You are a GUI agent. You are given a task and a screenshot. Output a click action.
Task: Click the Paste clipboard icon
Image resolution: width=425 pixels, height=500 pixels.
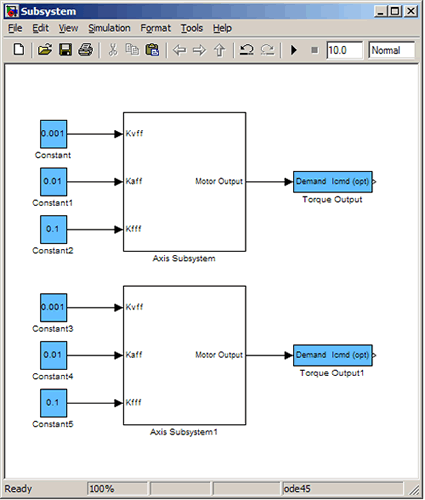click(152, 50)
